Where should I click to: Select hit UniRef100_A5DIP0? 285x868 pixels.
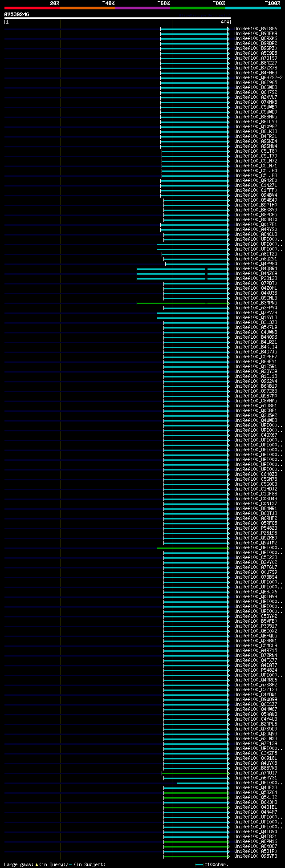256,851
